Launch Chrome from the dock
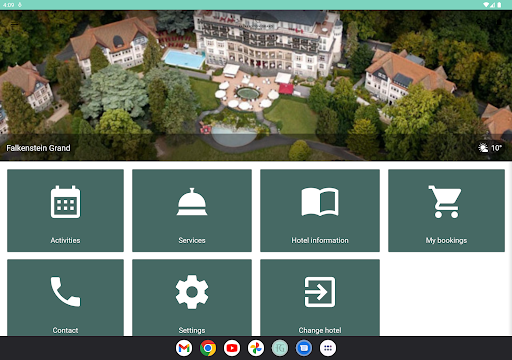512x360 pixels. pos(208,348)
